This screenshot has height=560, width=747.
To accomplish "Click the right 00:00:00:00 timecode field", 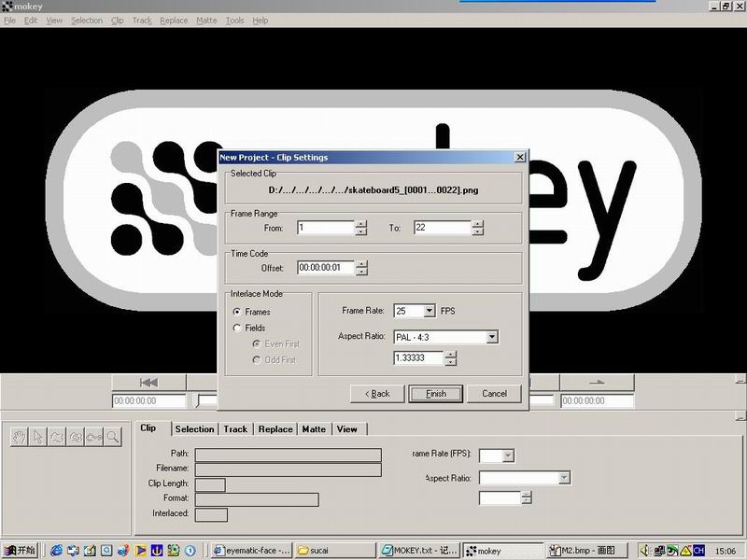I will click(x=597, y=401).
